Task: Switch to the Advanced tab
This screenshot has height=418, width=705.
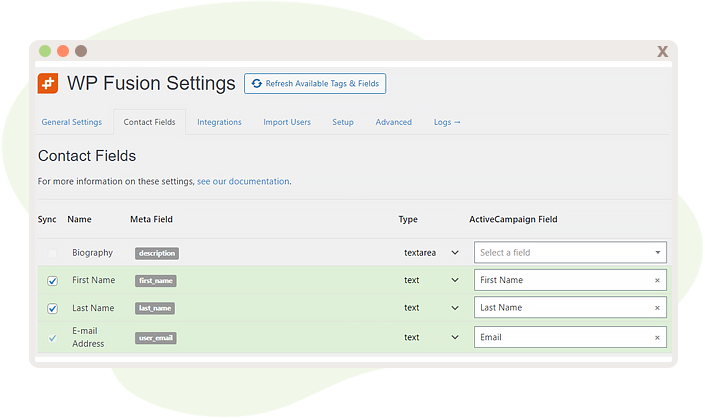Action: click(394, 122)
